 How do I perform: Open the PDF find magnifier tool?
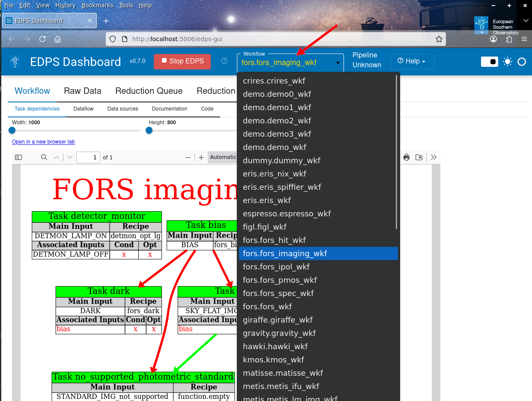click(44, 157)
